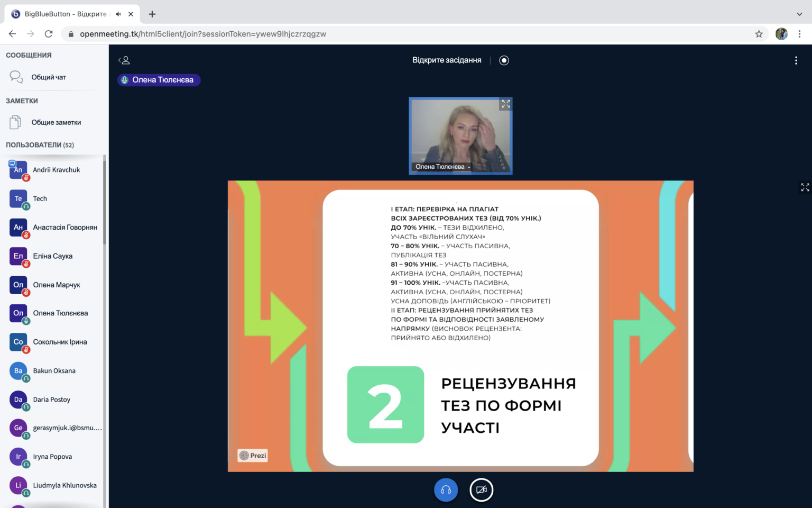Click the user list scrollbar
The image size is (812, 508).
(105, 201)
